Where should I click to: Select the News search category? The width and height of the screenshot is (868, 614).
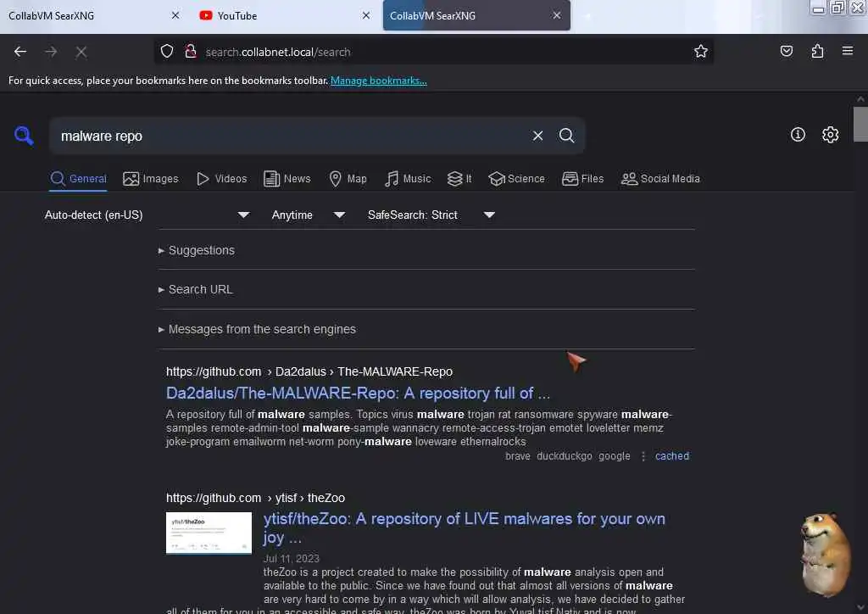pos(287,179)
